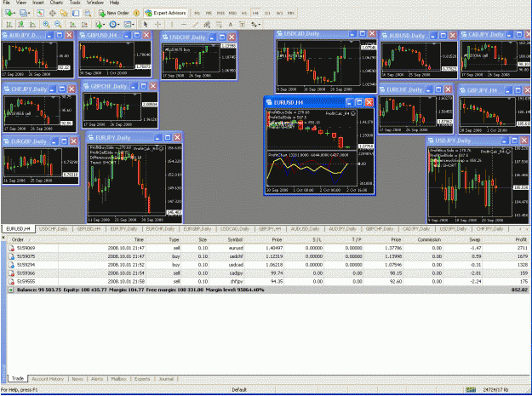Sort trades by Symbol column header
The height and width of the screenshot is (396, 532).
pyautogui.click(x=235, y=239)
